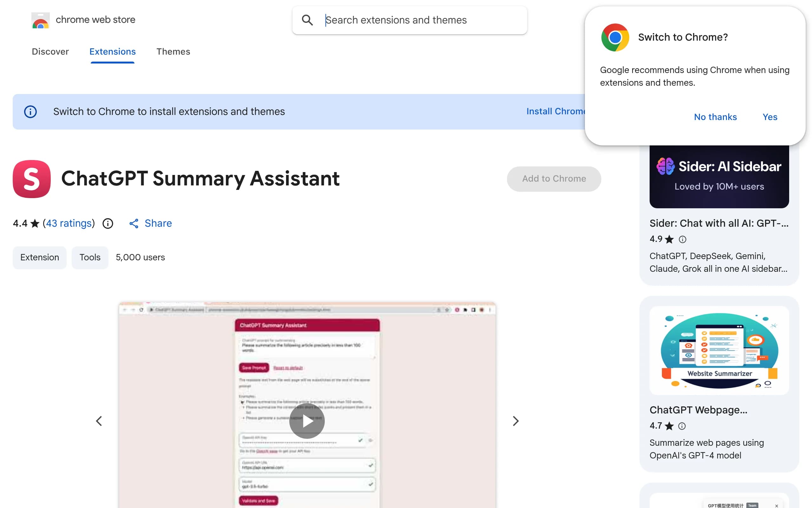Image resolution: width=812 pixels, height=508 pixels.
Task: Dismiss popup with No thanks
Action: pos(715,117)
